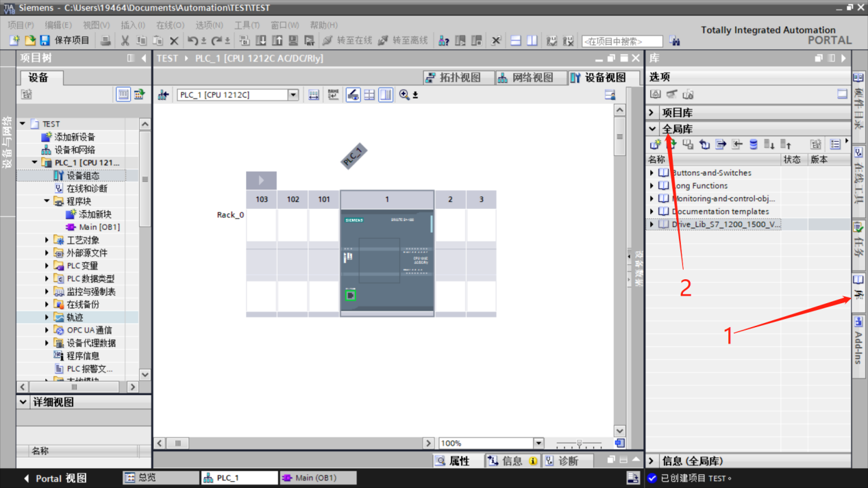Expand the 项目库 section
This screenshot has width=868, height=488.
click(x=652, y=112)
